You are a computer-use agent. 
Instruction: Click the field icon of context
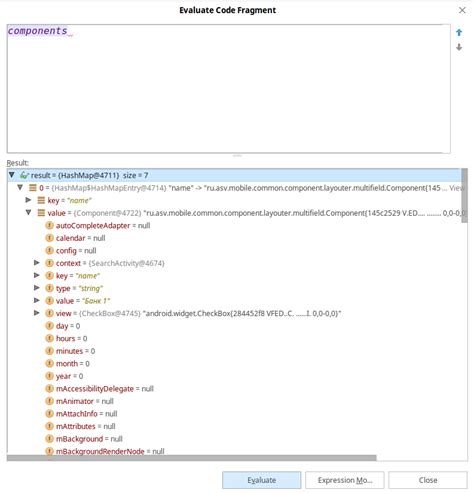(x=49, y=263)
